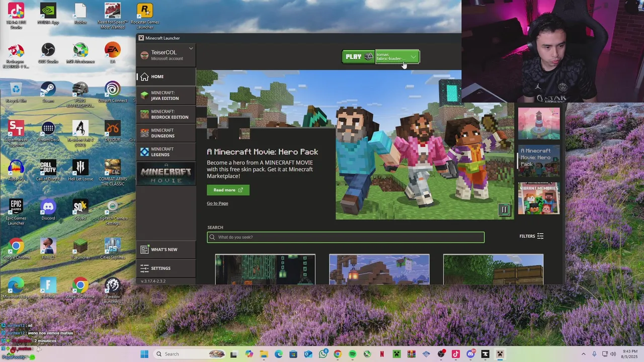This screenshot has width=644, height=362.
Task: Open Google Chrome desktop shortcut
Action: pos(16,249)
